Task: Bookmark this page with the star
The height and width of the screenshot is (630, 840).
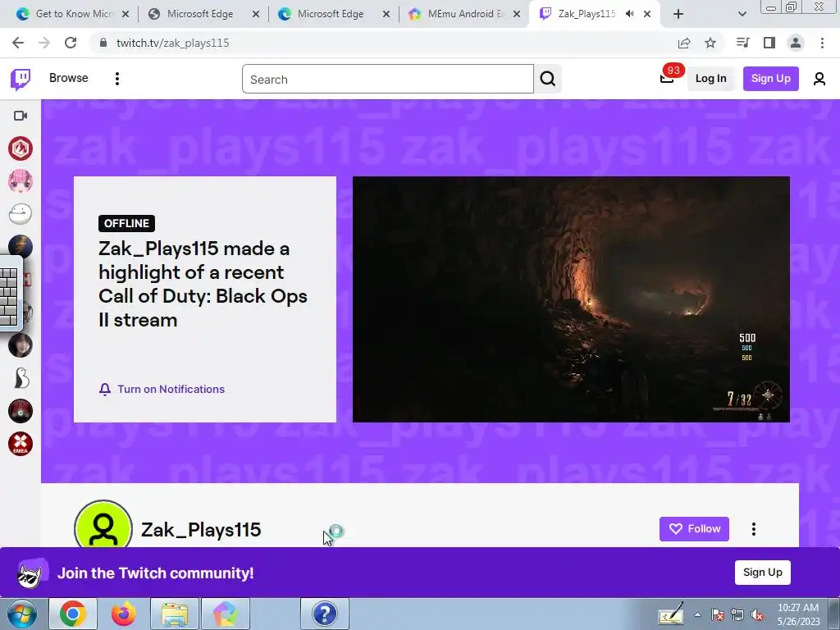Action: 710,43
